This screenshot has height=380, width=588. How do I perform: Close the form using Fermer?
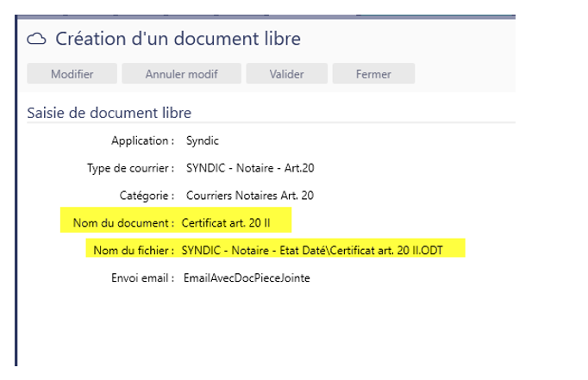373,74
